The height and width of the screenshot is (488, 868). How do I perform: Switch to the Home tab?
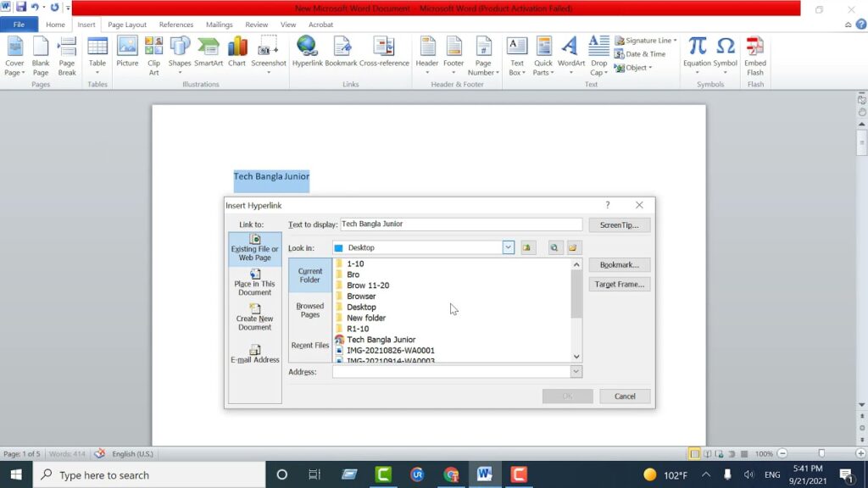coord(55,25)
